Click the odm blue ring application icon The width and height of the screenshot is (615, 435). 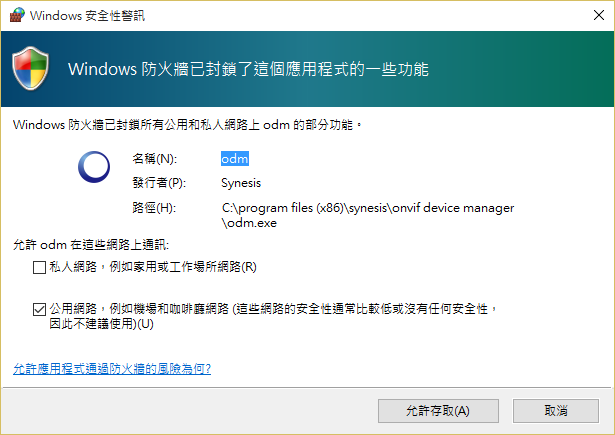point(94,167)
